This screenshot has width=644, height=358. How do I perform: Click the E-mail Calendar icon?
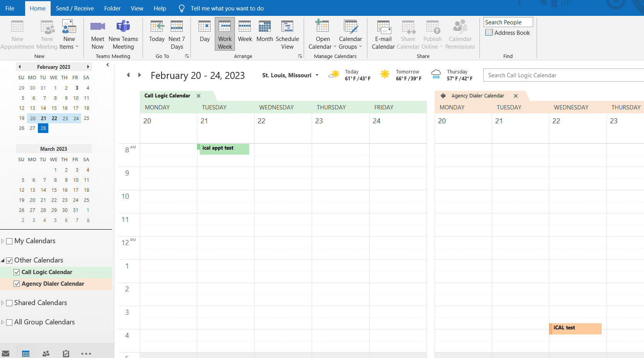[x=383, y=27]
